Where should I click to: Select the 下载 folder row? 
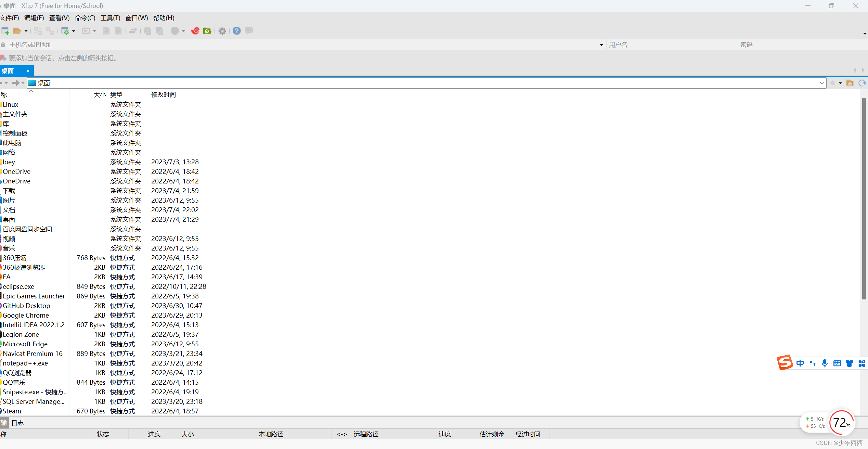113,191
